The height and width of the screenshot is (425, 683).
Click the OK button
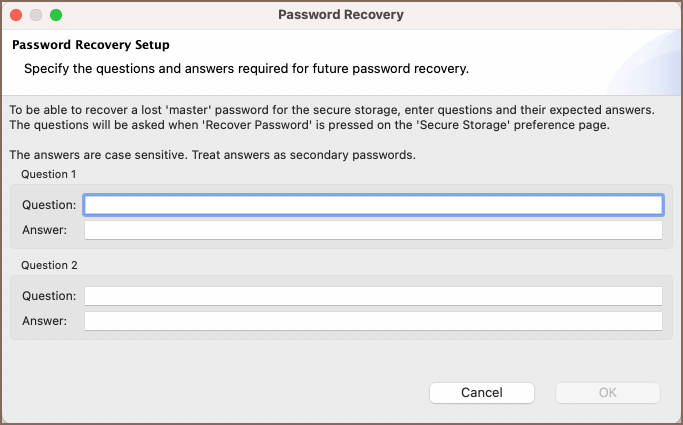tap(607, 393)
